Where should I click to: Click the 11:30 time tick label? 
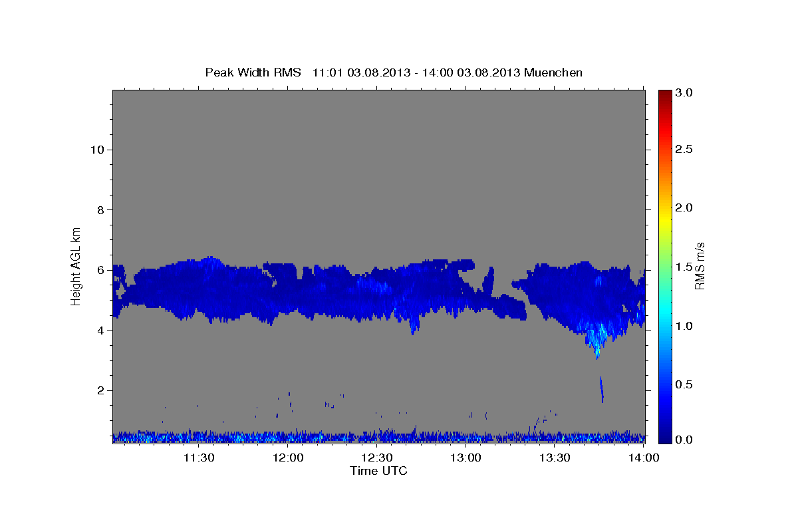(199, 458)
